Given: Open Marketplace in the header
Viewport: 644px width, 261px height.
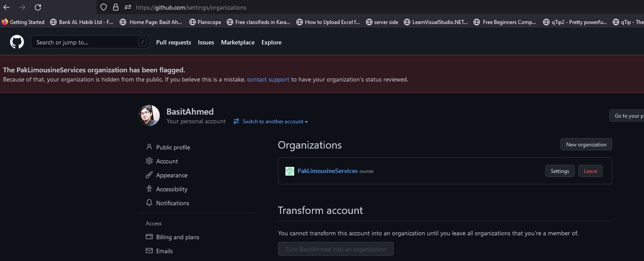Looking at the screenshot, I should click(238, 42).
